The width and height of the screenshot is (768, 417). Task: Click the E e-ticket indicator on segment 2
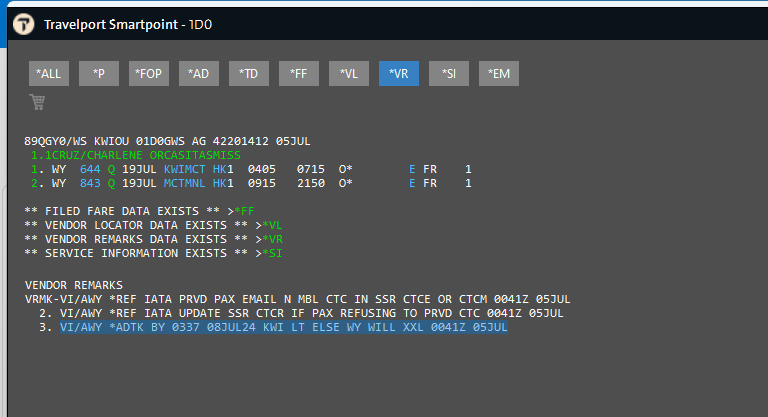coord(412,183)
